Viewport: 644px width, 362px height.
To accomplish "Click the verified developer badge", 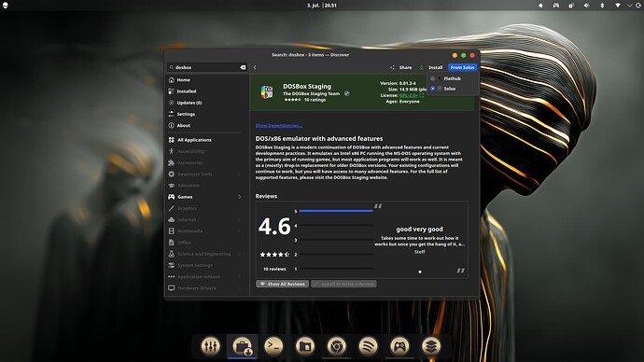I will click(x=347, y=93).
